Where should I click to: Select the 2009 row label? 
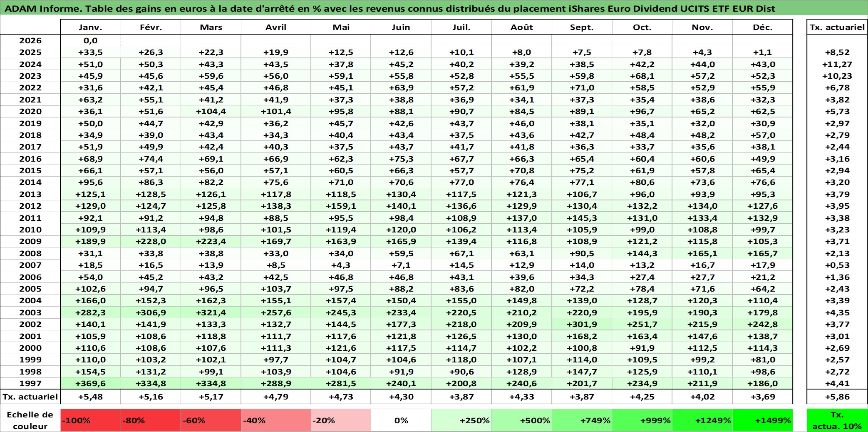point(30,241)
